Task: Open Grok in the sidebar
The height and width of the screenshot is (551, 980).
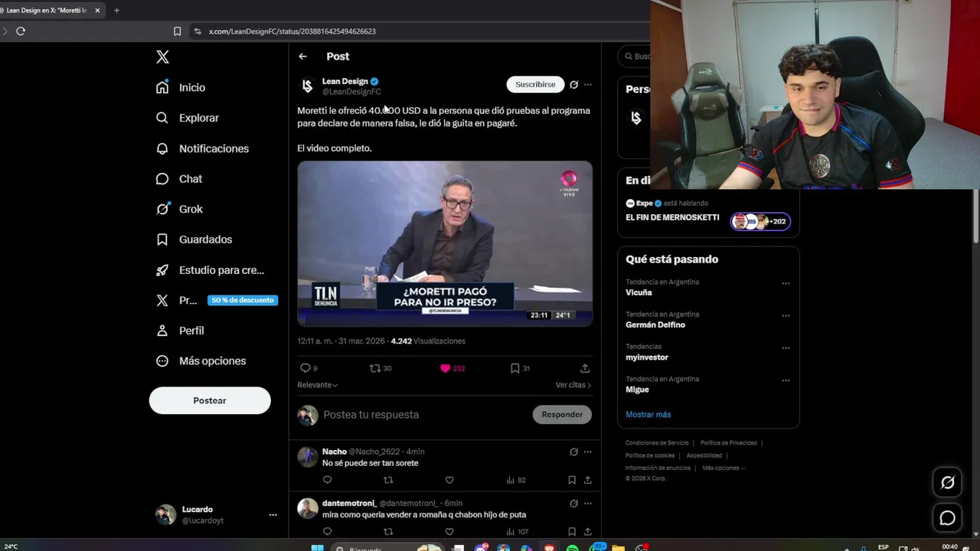Action: [179, 209]
